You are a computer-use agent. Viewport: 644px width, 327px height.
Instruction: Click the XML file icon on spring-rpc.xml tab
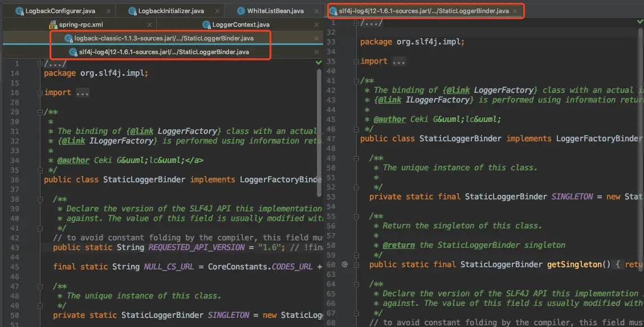pyautogui.click(x=53, y=24)
